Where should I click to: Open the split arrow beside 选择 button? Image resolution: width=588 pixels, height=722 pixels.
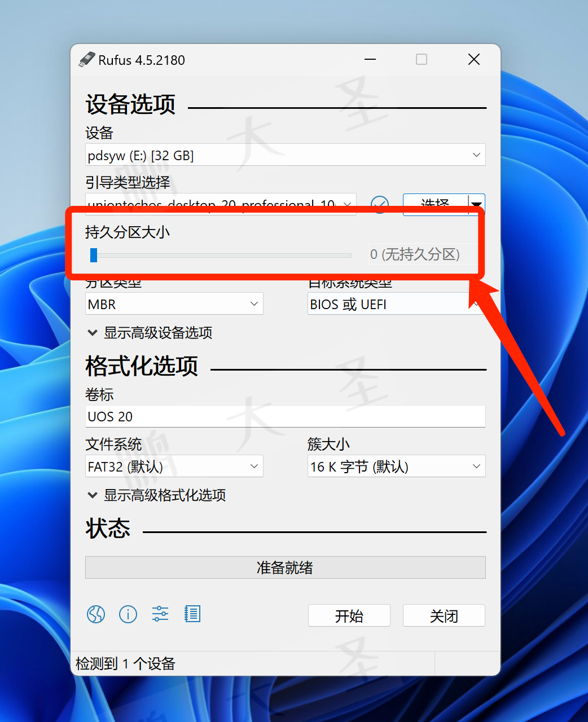point(477,204)
